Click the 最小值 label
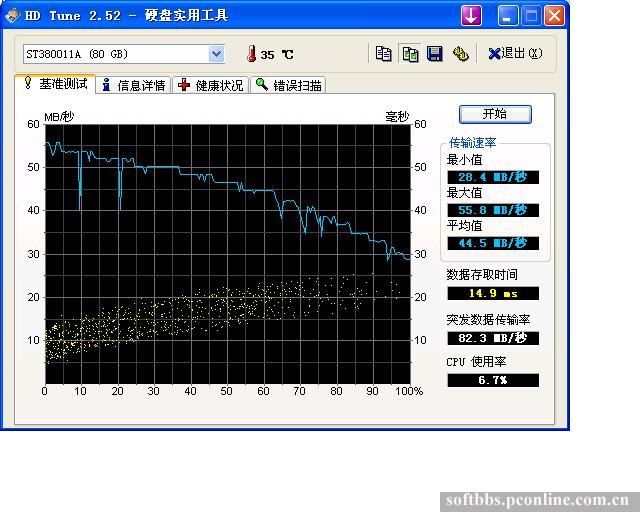Screen dimensions: 640x512 point(464,160)
